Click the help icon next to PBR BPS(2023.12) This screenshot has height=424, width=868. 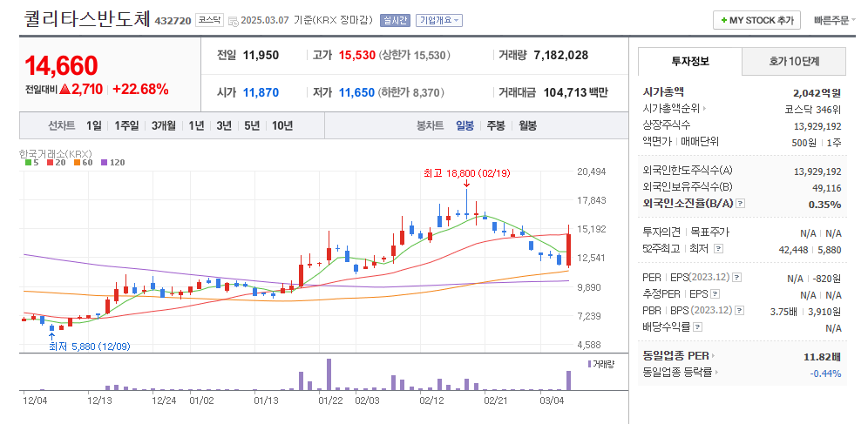point(740,310)
